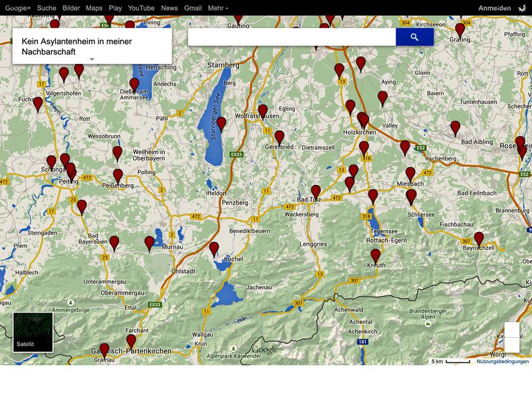
Task: Open the marker near Kochel
Action: click(214, 249)
